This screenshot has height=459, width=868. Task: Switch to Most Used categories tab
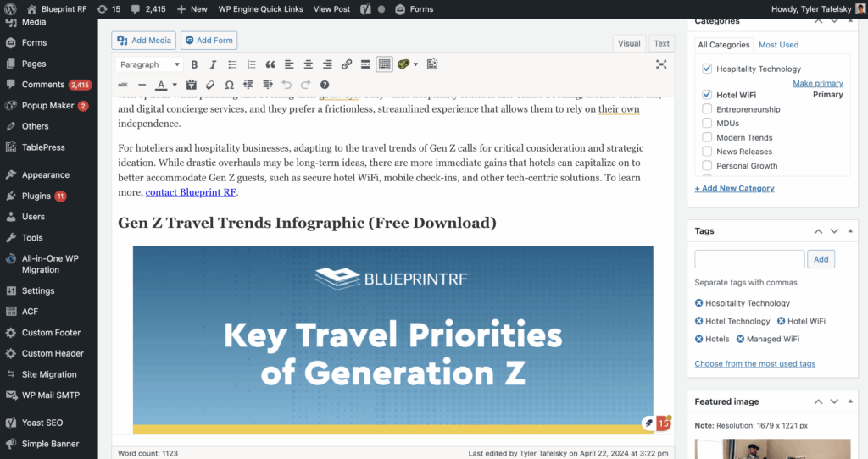pyautogui.click(x=778, y=45)
